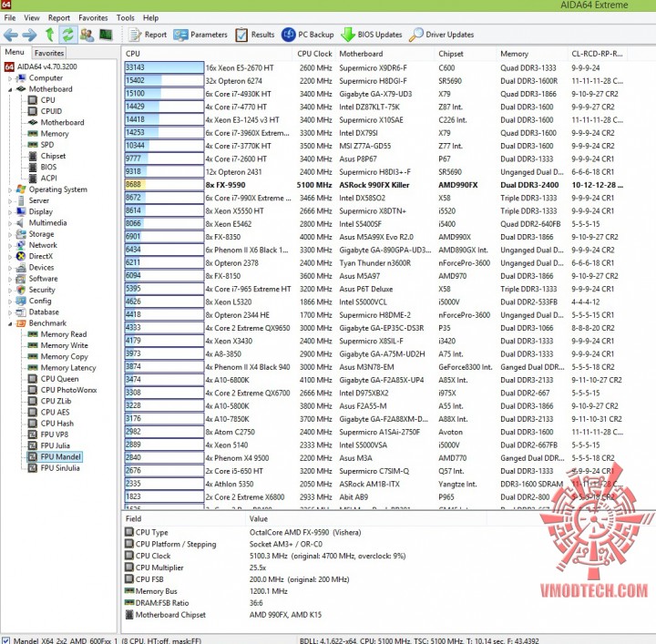Select the 16x Xeon E5-2670 HT row

tap(374, 67)
